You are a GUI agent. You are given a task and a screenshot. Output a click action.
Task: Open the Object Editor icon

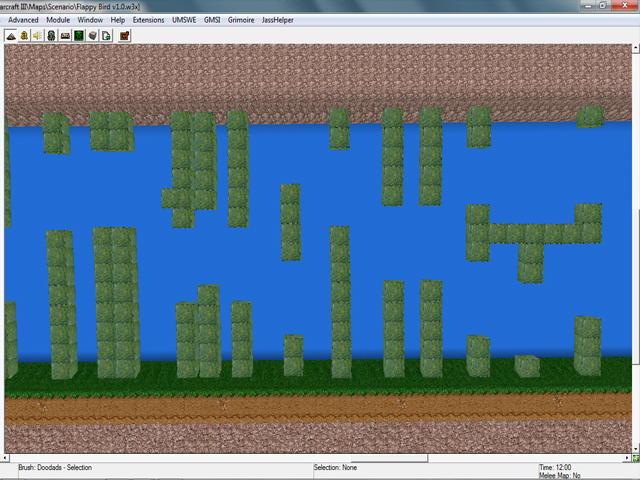(51, 36)
